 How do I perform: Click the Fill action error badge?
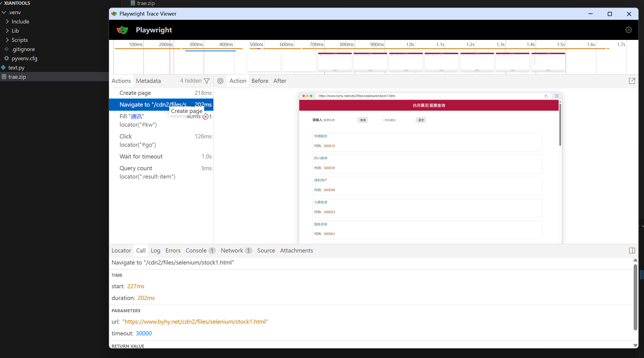coord(206,117)
